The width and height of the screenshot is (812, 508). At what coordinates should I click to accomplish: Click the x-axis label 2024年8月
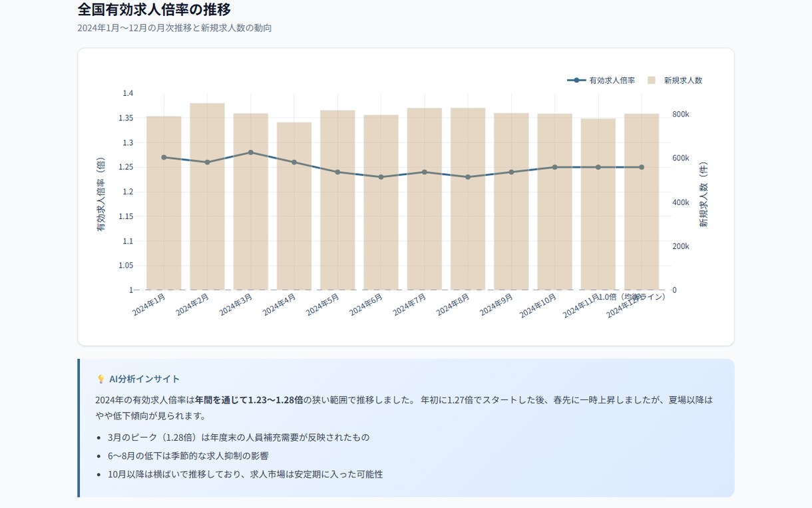[x=453, y=305]
